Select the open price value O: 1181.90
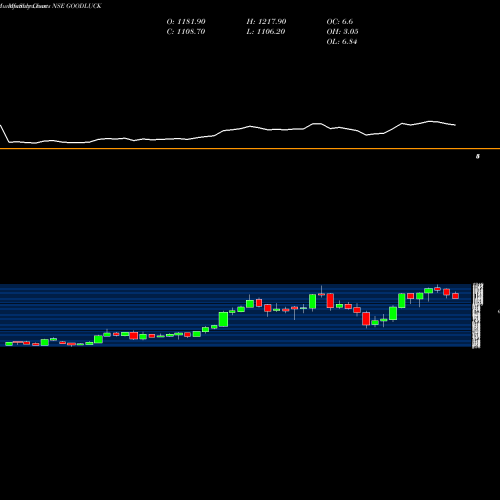 186,22
